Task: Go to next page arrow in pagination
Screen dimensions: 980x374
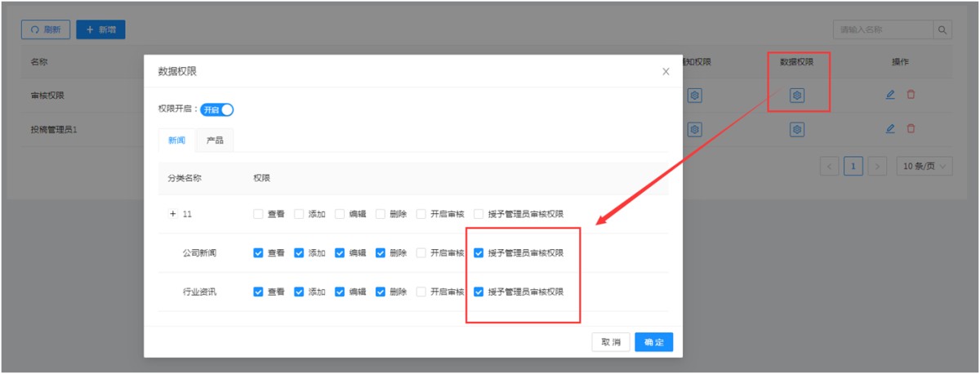Action: pyautogui.click(x=877, y=167)
